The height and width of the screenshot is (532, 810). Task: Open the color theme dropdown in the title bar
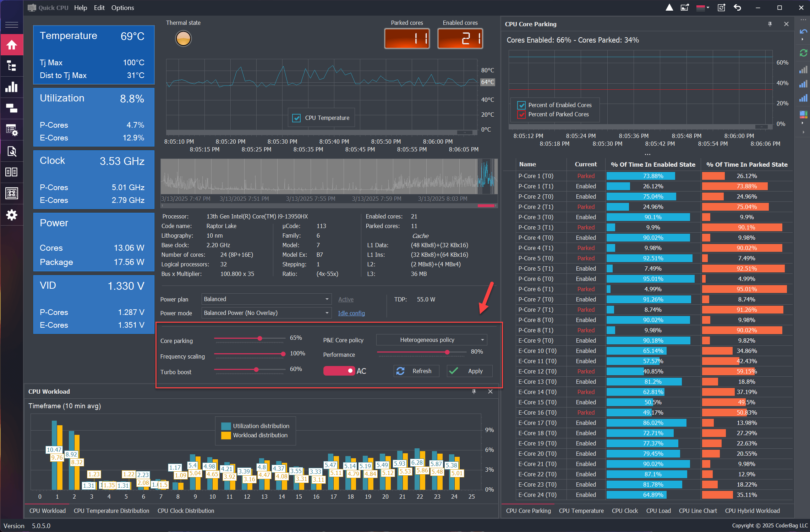(703, 7)
